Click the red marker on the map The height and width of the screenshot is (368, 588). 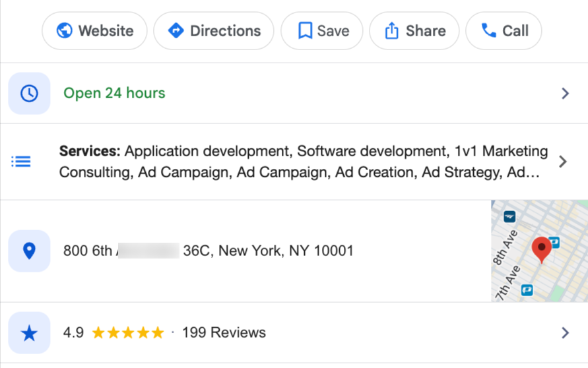[x=541, y=249]
